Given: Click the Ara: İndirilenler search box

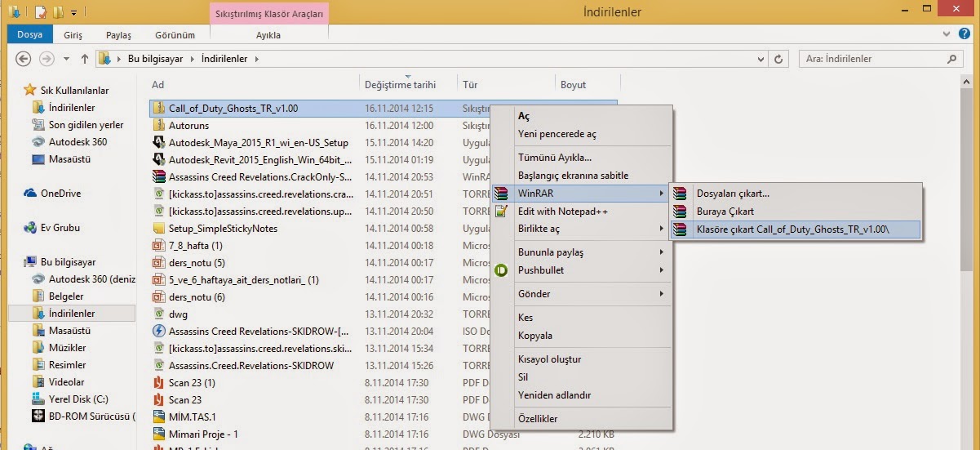Looking at the screenshot, I should point(880,59).
